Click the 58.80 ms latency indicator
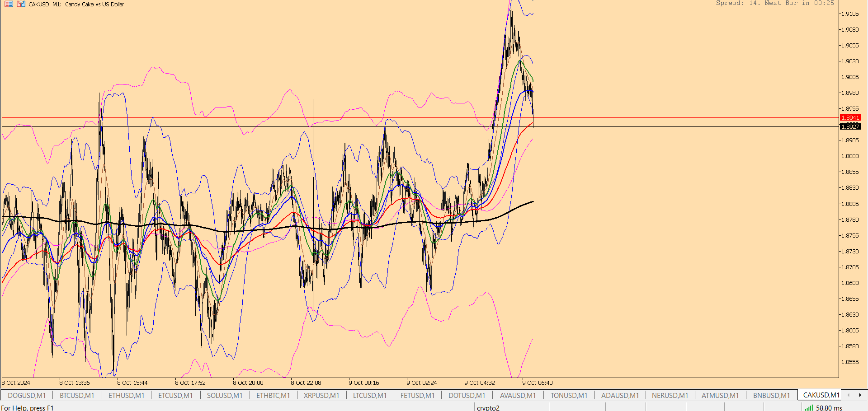The image size is (868, 411). (829, 408)
